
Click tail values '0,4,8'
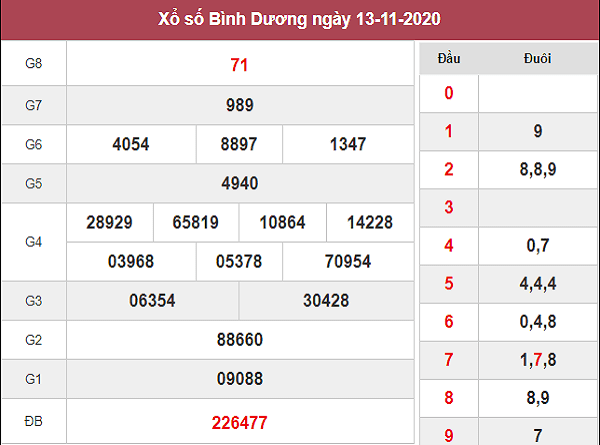[x=538, y=321]
